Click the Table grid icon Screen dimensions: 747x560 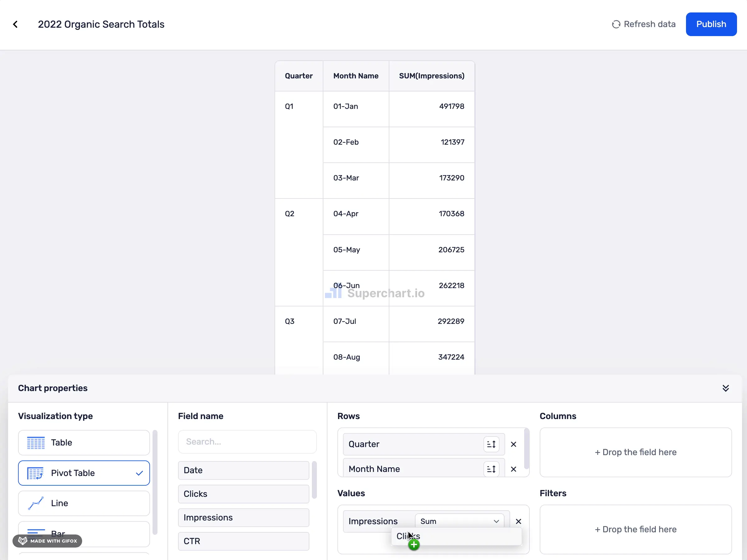(x=36, y=442)
